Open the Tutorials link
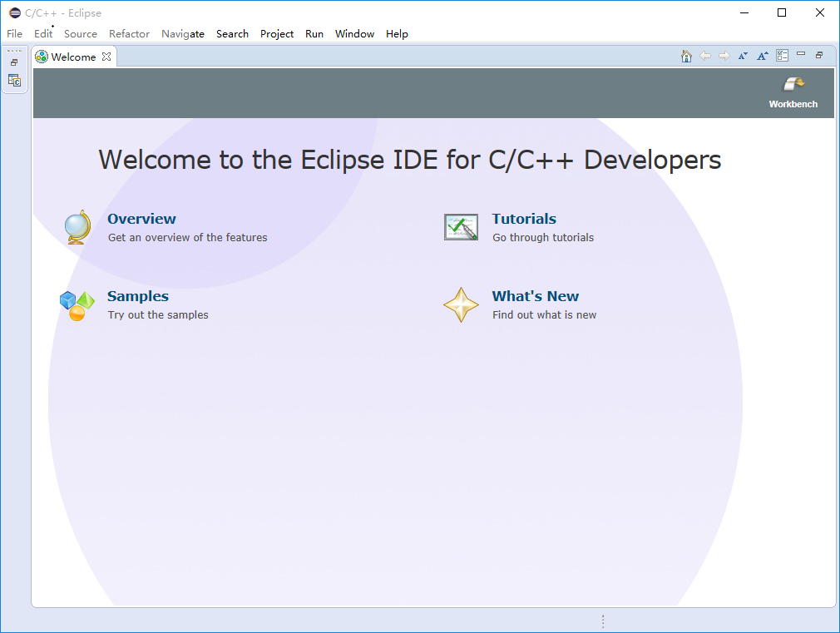 (524, 219)
